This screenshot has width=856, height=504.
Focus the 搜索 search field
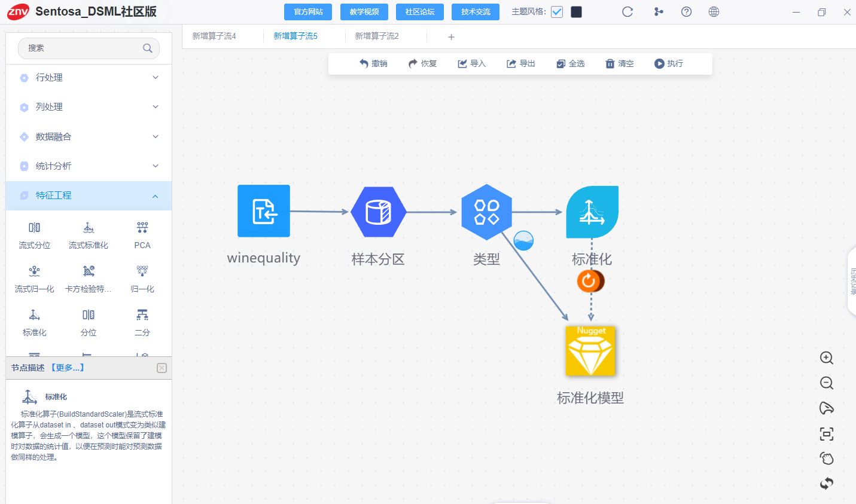tap(89, 48)
